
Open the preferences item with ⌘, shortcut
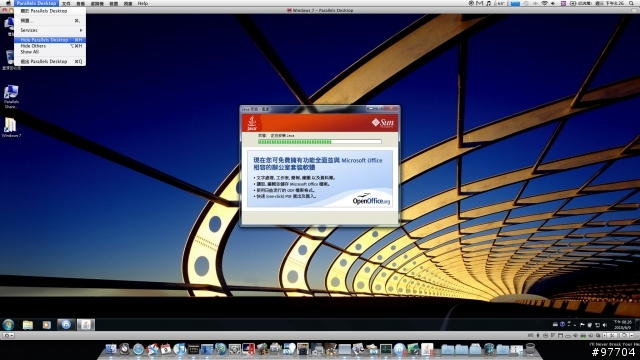50,20
